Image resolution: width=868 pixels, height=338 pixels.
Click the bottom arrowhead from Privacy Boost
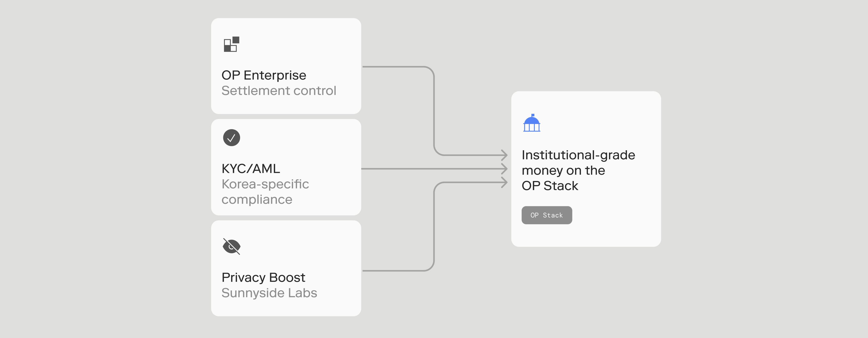pyautogui.click(x=504, y=183)
